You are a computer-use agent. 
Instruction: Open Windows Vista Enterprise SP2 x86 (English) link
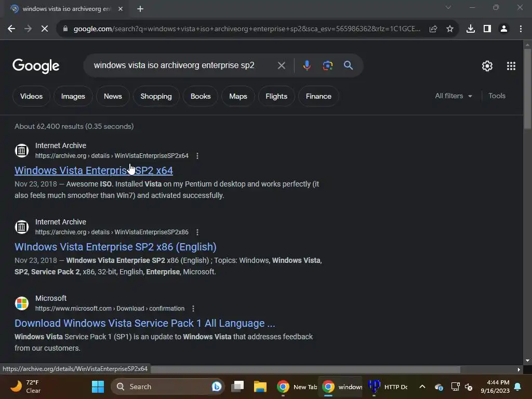[x=115, y=247]
